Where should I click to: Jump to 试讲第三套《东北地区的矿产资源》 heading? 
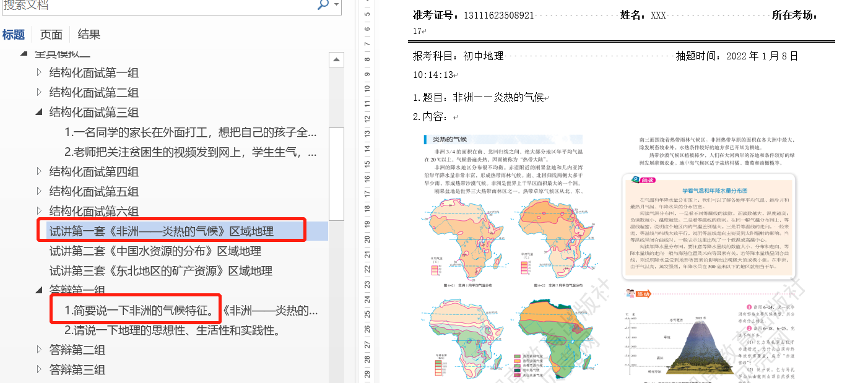pyautogui.click(x=160, y=271)
